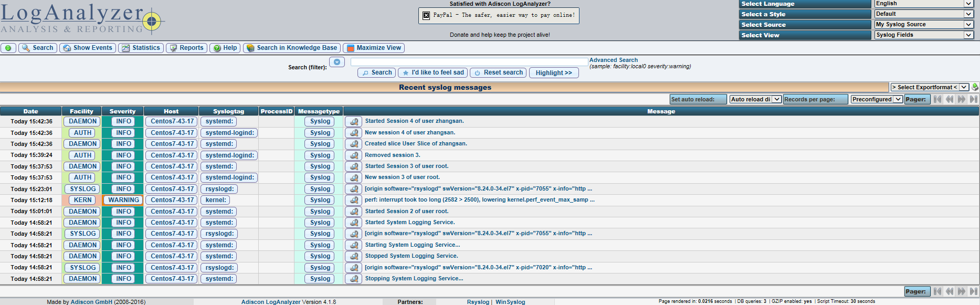Open the Select Source dropdown showing My Syslog Source

(924, 25)
